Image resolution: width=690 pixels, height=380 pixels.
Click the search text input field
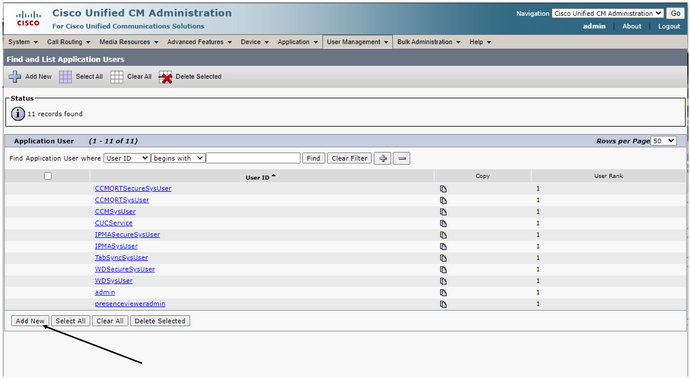pyautogui.click(x=253, y=158)
